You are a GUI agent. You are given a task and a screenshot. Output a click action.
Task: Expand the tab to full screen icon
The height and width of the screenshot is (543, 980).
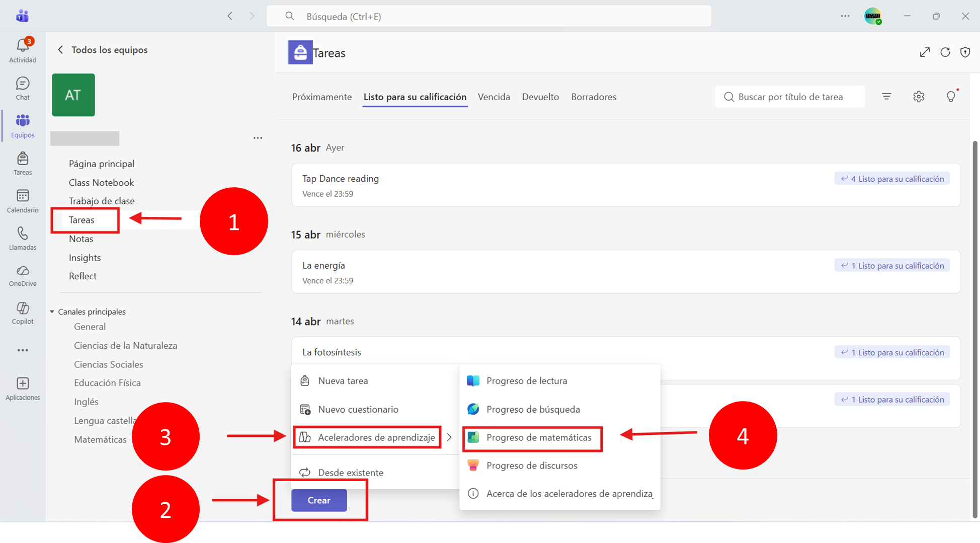tap(925, 52)
